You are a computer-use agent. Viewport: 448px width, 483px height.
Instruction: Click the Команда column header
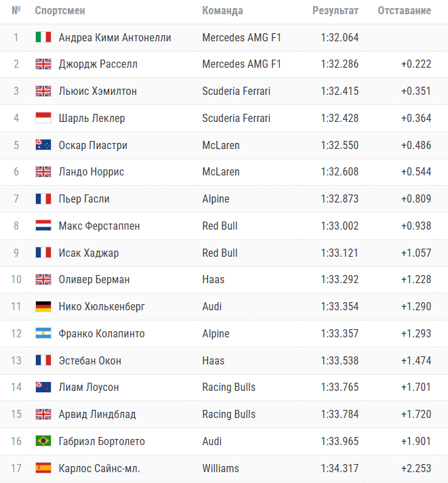222,11
